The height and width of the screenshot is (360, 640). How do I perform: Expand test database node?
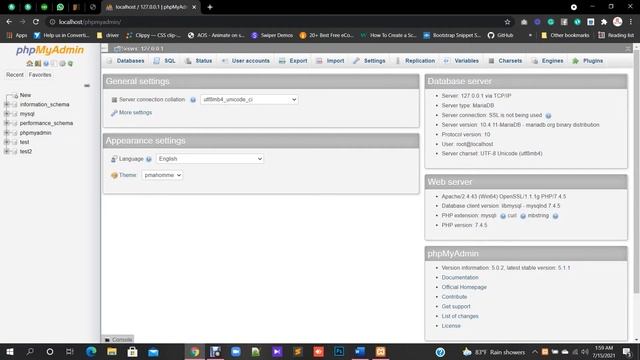point(7,142)
